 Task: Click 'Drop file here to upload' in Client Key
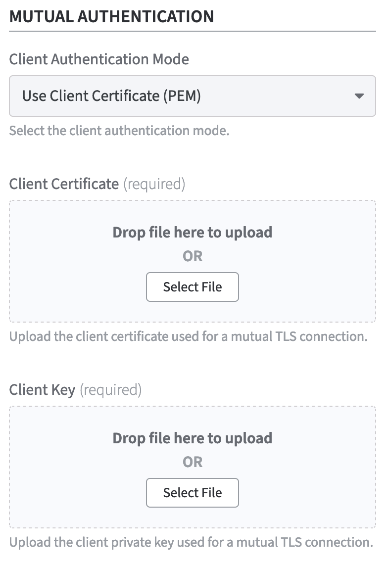[192, 438]
